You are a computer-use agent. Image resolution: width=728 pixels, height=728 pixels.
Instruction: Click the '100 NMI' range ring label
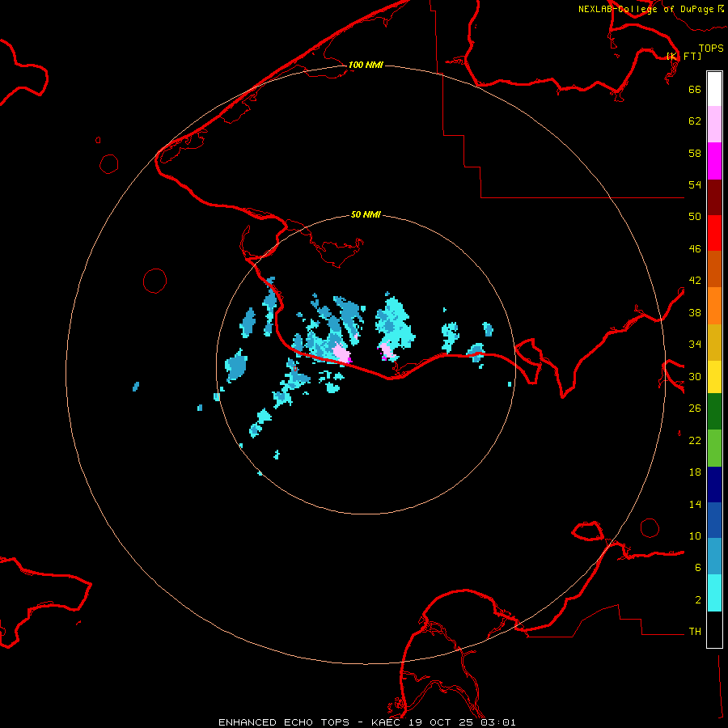pos(366,65)
